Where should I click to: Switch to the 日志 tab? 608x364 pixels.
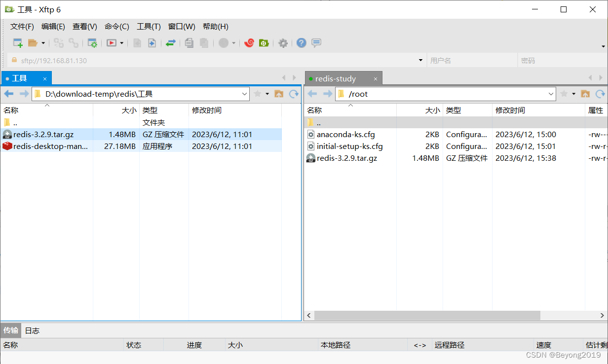[x=32, y=330]
